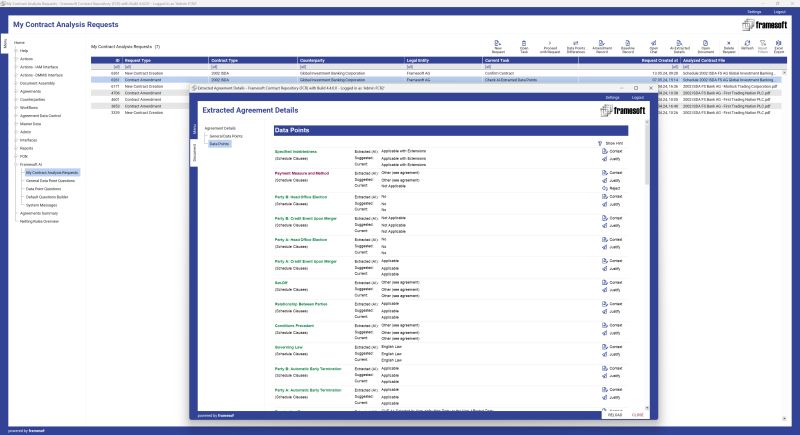Expand the Counterparties tree node
The height and width of the screenshot is (435, 800).
16,100
